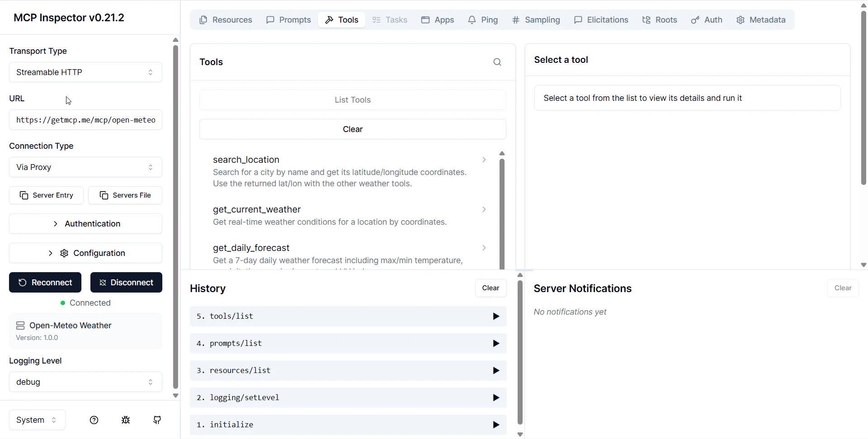Screen dimensions: 868x439
Task: Click chevron on get_current_weather row
Action: pyautogui.click(x=484, y=209)
